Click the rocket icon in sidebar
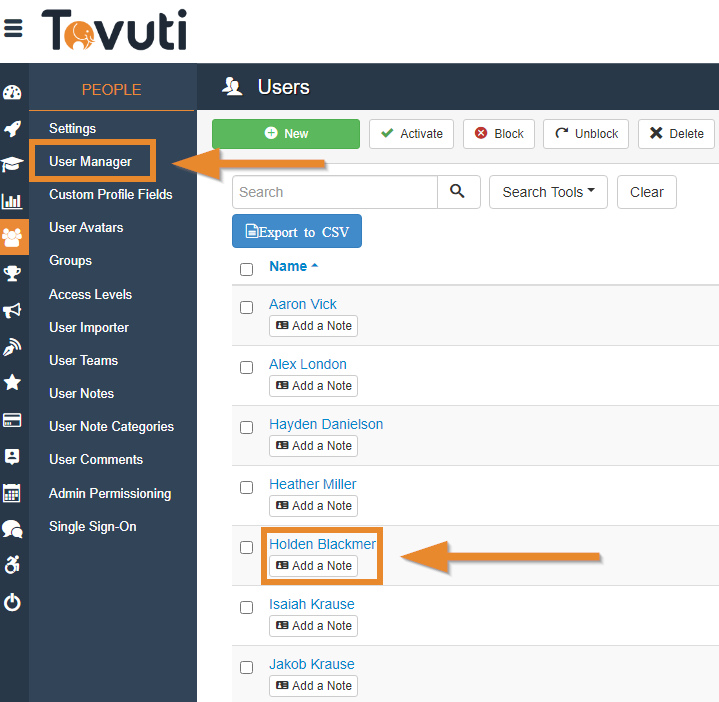 12,128
